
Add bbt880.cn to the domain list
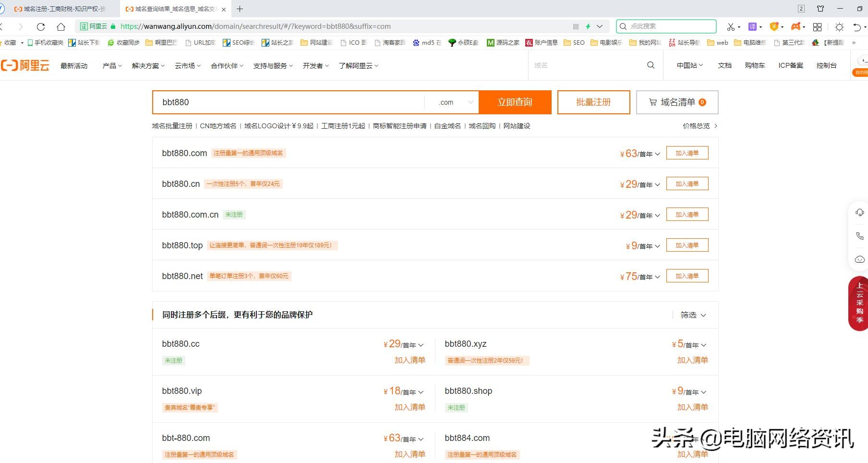coord(687,183)
